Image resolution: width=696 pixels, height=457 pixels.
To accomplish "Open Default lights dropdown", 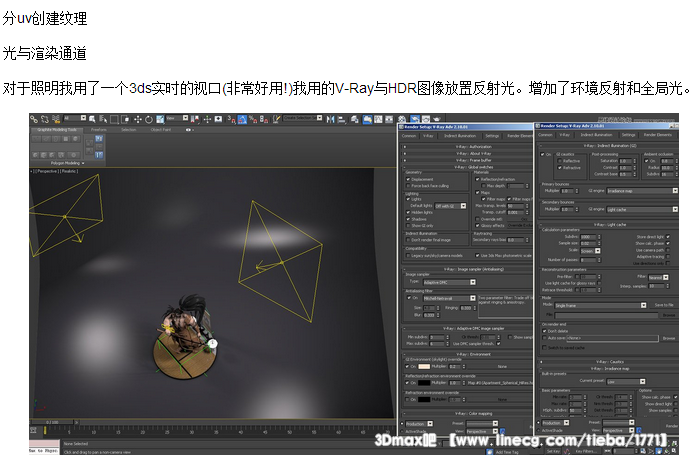I will (x=451, y=206).
